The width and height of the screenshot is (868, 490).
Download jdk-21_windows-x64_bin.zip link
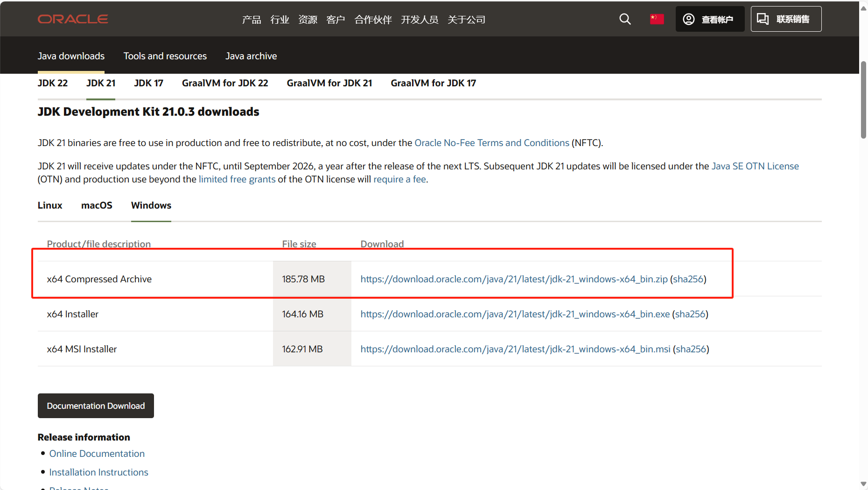coord(514,279)
